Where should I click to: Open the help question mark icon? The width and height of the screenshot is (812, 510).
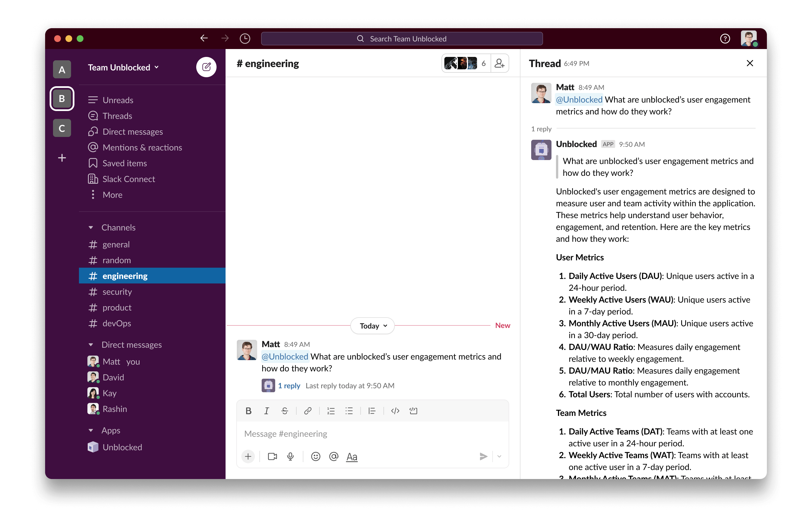(725, 38)
